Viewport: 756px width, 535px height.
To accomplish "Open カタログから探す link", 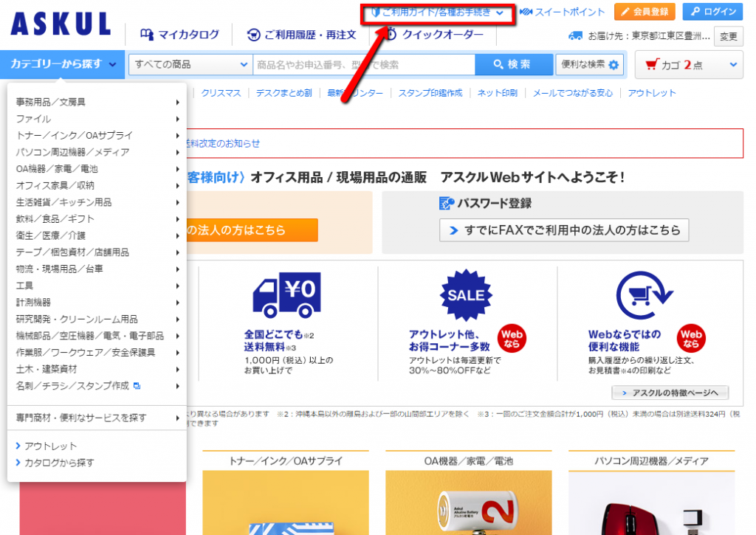I will pyautogui.click(x=59, y=463).
